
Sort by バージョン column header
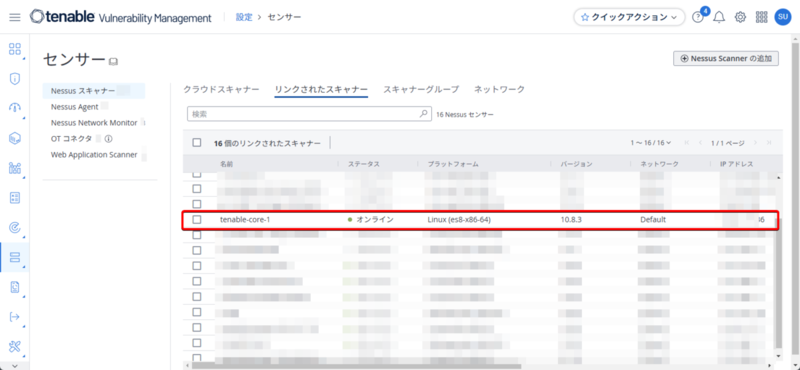pyautogui.click(x=577, y=164)
